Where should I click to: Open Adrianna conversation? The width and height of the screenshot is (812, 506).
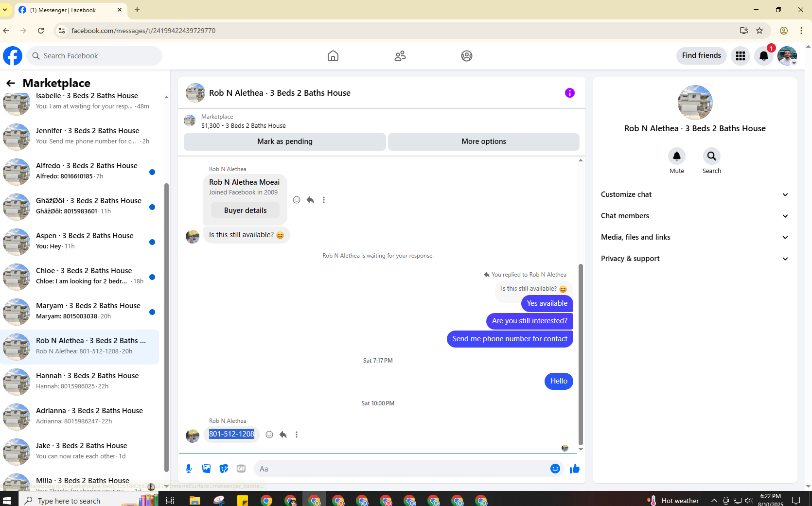(x=80, y=416)
